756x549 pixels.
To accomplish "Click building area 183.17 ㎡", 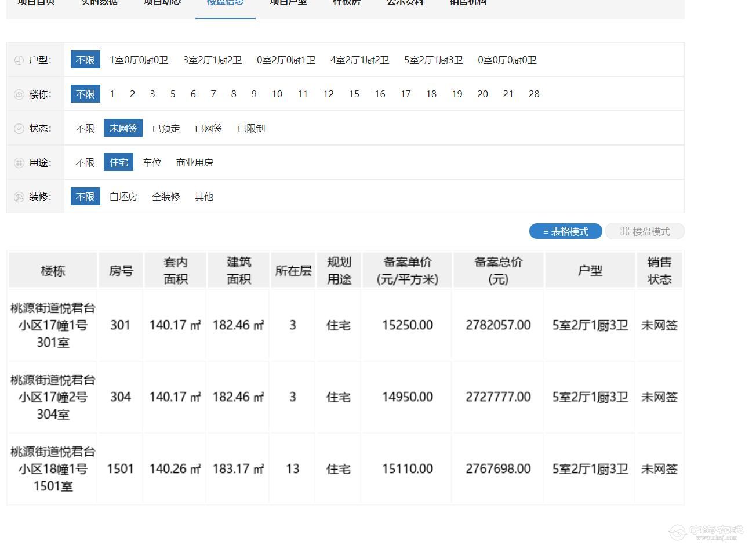I will [238, 469].
